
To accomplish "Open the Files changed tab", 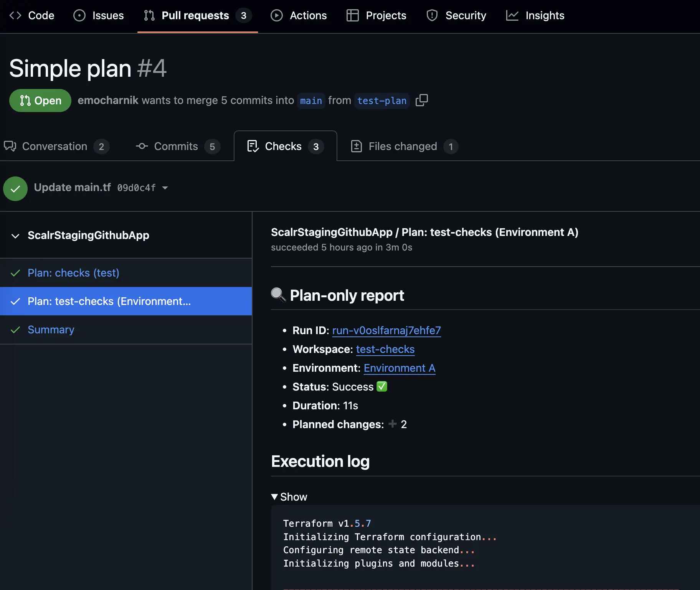I will pos(403,146).
